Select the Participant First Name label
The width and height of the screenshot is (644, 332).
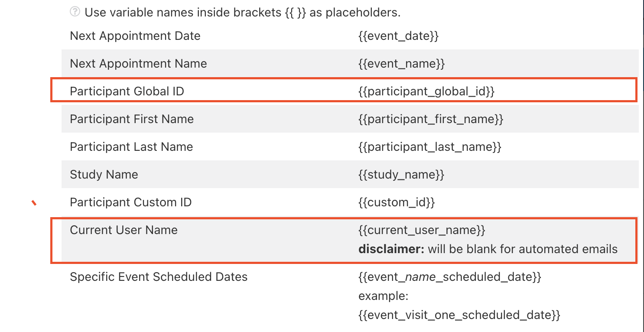point(131,119)
